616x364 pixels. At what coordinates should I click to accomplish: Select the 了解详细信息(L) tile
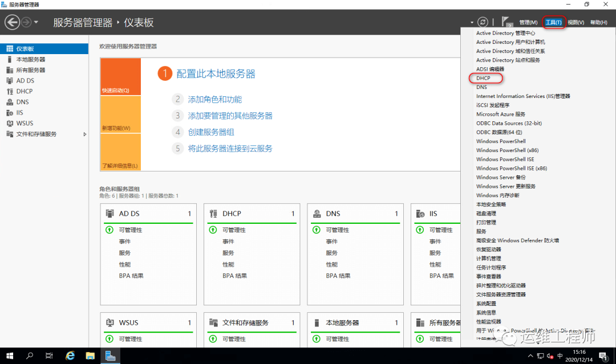(x=120, y=152)
